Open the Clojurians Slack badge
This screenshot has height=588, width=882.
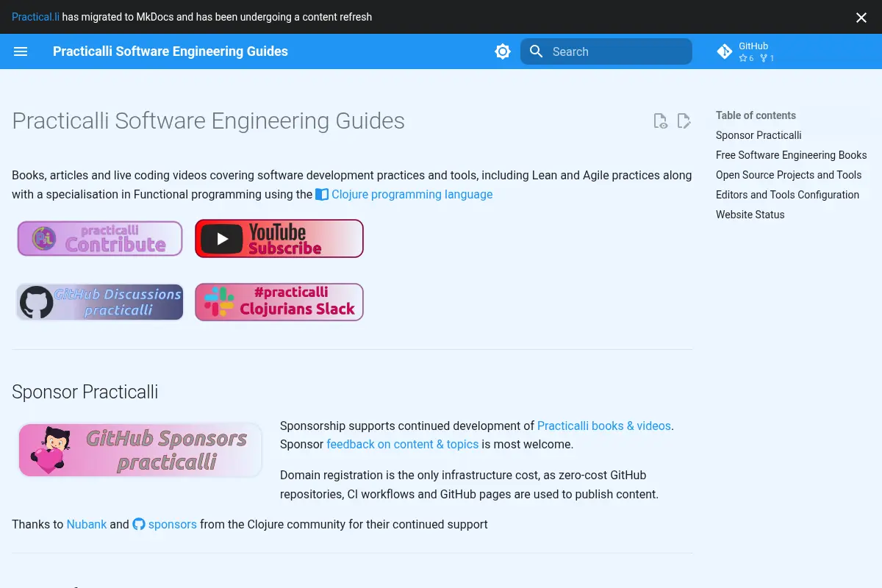coord(279,302)
